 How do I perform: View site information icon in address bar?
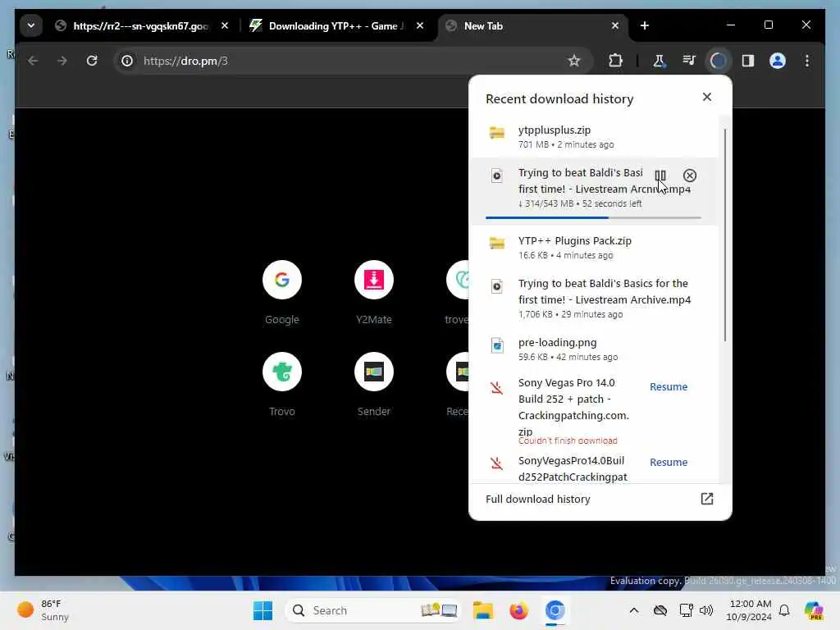coord(127,61)
